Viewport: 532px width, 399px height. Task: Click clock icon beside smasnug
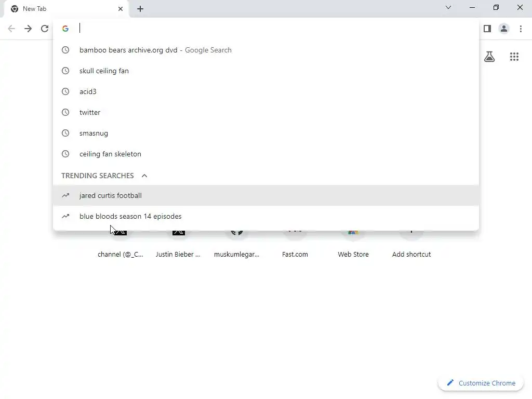[65, 134]
